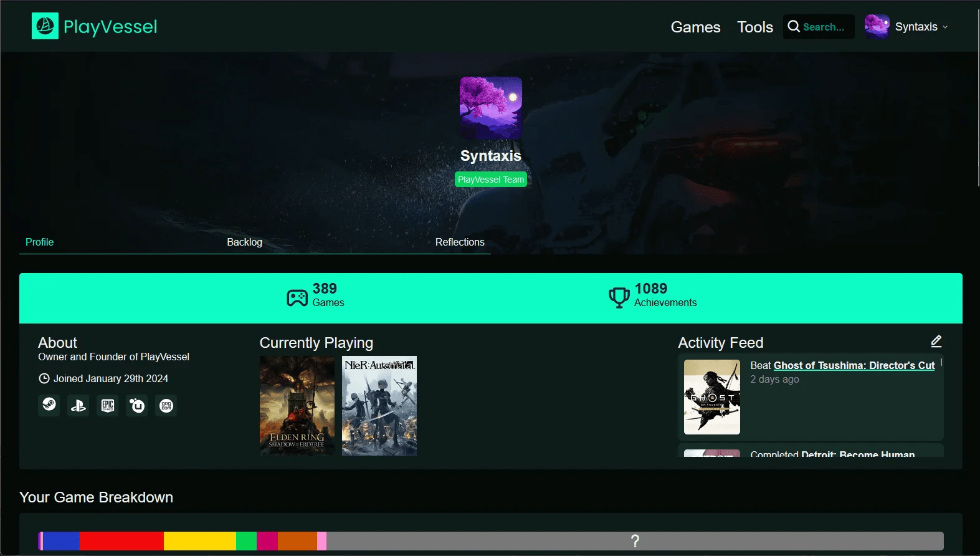980x556 pixels.
Task: Open the linked Steam account icon
Action: [49, 406]
